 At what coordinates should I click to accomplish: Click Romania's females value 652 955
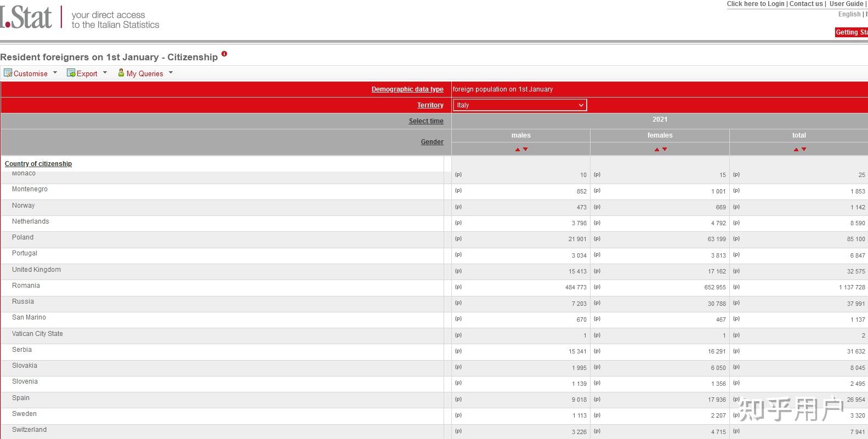[715, 287]
